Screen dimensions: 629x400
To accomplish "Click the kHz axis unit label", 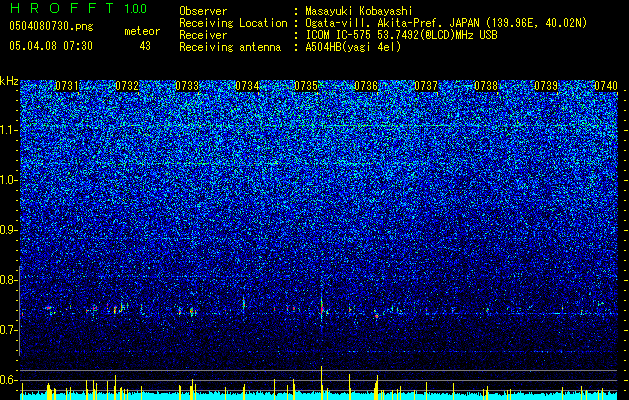I will [9, 81].
